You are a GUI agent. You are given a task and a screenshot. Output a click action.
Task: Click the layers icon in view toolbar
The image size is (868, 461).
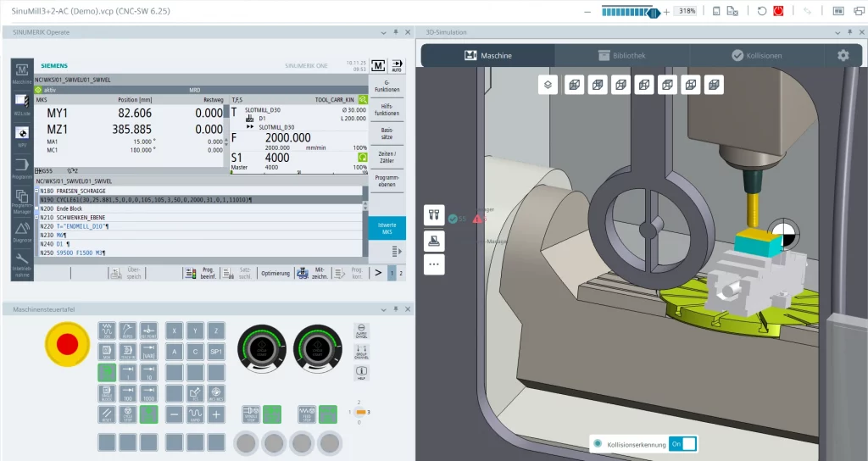(x=548, y=84)
